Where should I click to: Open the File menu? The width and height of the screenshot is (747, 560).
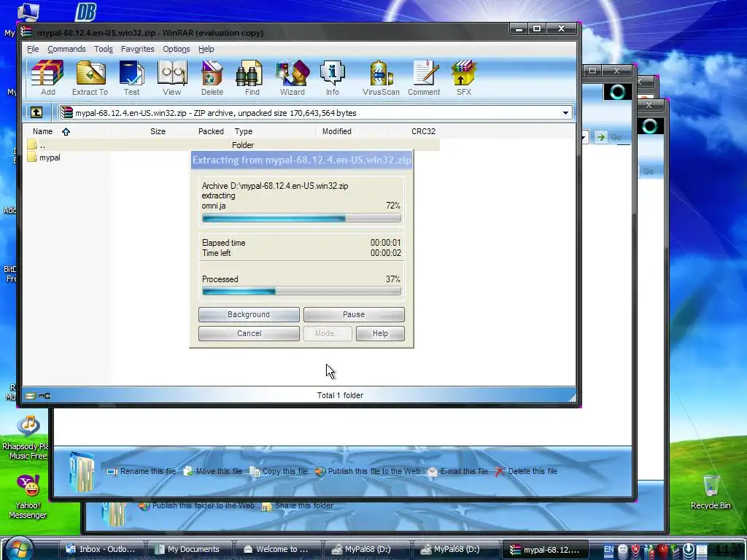pyautogui.click(x=33, y=49)
